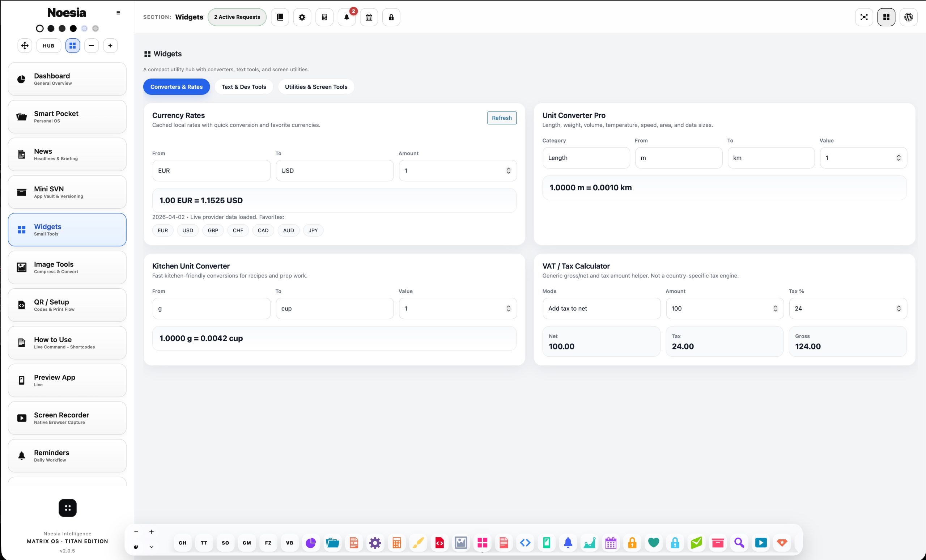The height and width of the screenshot is (560, 926).
Task: Open the Mode 'Add tax to net' dropdown
Action: pos(602,309)
